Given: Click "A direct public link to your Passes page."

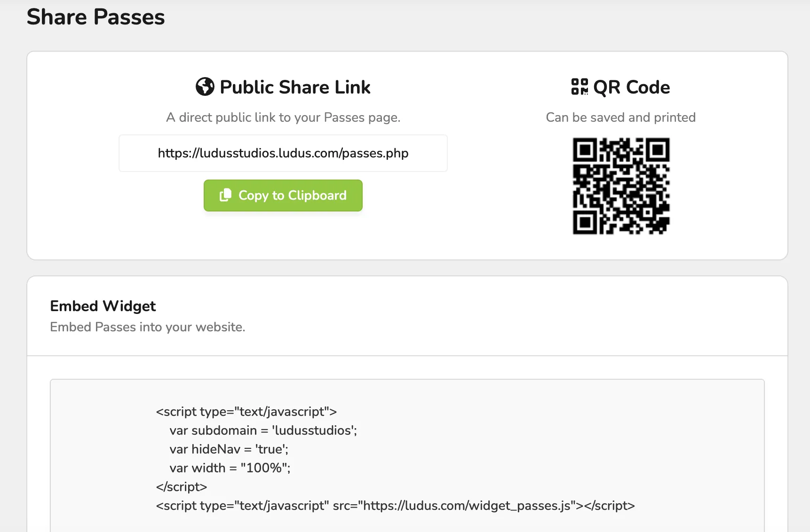Looking at the screenshot, I should [x=283, y=117].
